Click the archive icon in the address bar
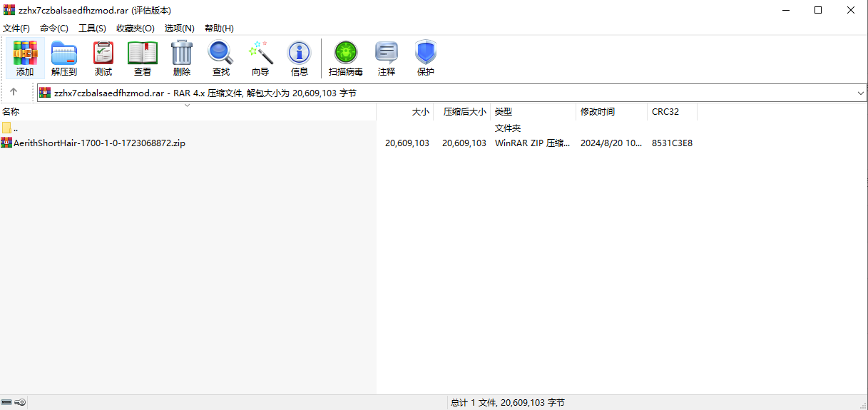The height and width of the screenshot is (410, 868). [45, 93]
